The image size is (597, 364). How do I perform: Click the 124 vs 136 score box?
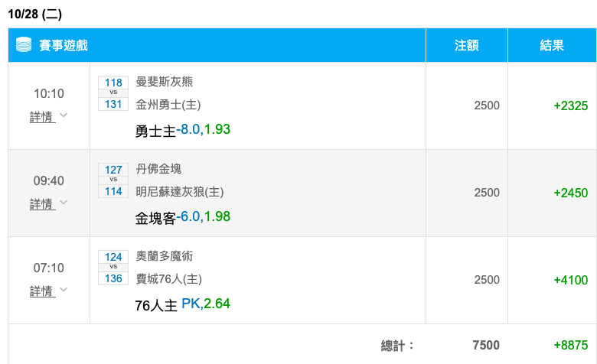[x=113, y=268]
